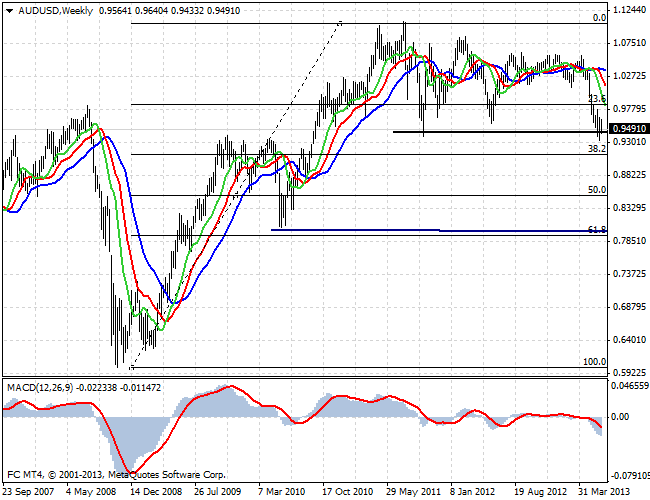Viewport: 650px width, 500px height.
Task: Click the MACD signal value -0.011472
Action: 141,388
